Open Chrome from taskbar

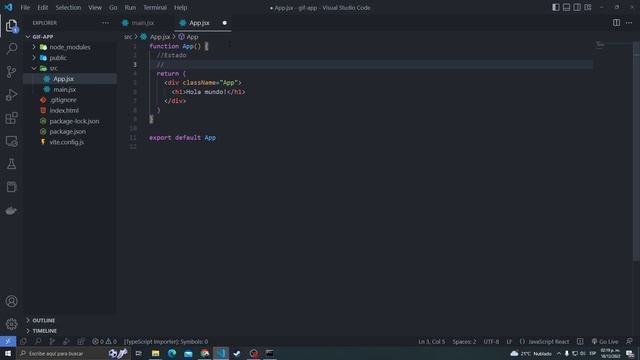point(204,353)
